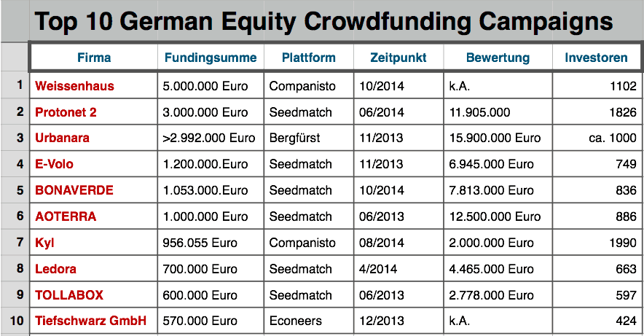
Task: Click the Tiefschwarz GmbH link
Action: (x=90, y=321)
